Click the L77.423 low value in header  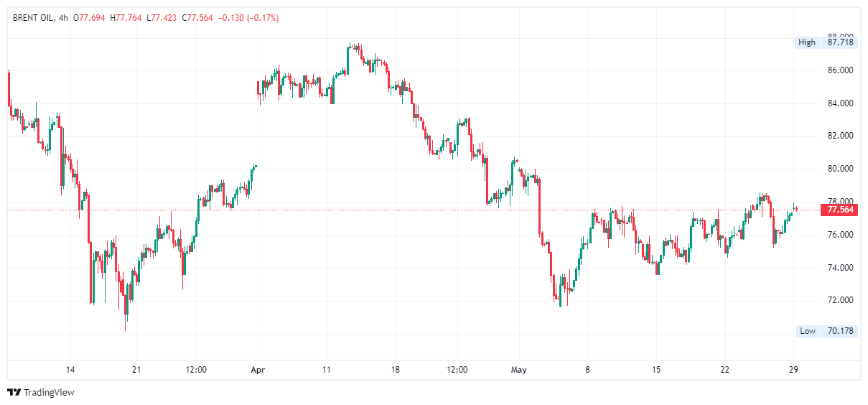pos(161,17)
